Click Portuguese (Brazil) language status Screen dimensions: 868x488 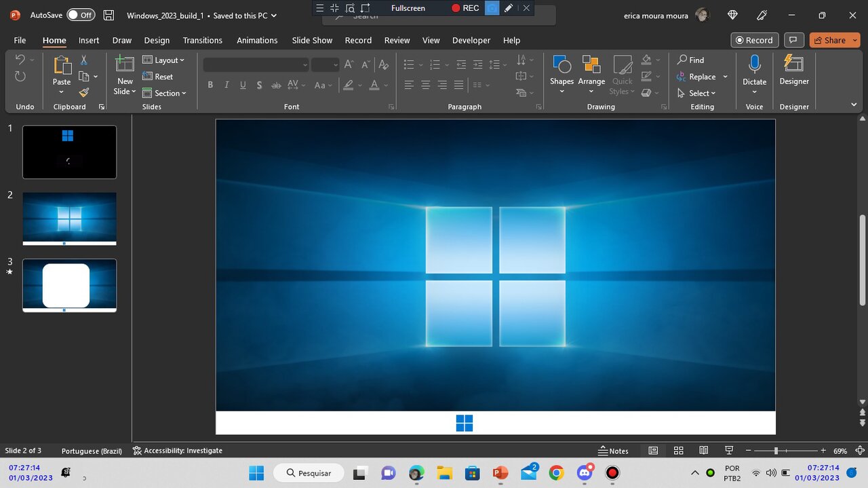[92, 451]
